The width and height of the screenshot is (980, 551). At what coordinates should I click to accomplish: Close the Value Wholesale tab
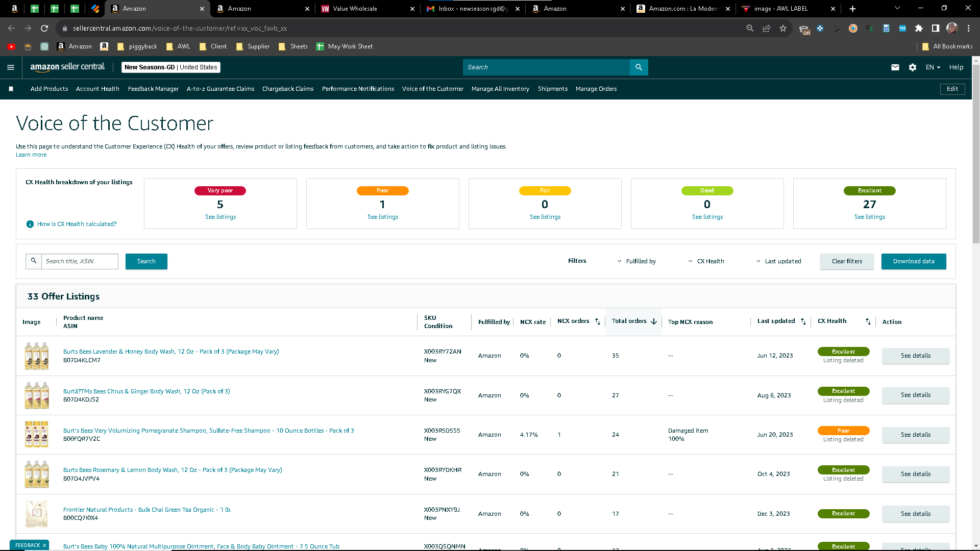412,9
